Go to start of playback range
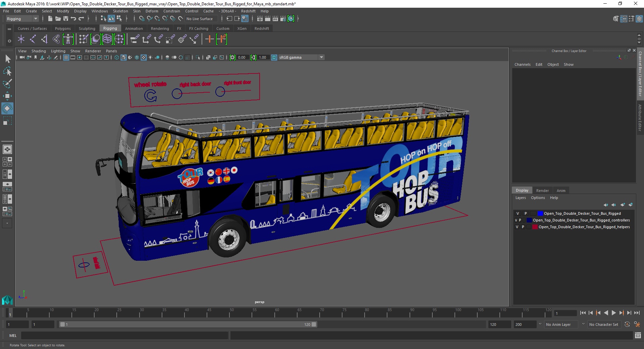Image resolution: width=644 pixels, height=349 pixels. pos(583,313)
